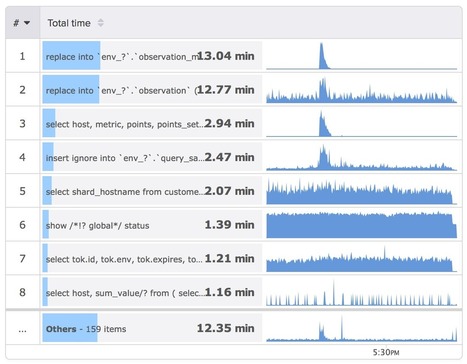Viewport: 467px width, 364px height.
Task: Click sparkline chart for show status row
Action: click(x=362, y=225)
